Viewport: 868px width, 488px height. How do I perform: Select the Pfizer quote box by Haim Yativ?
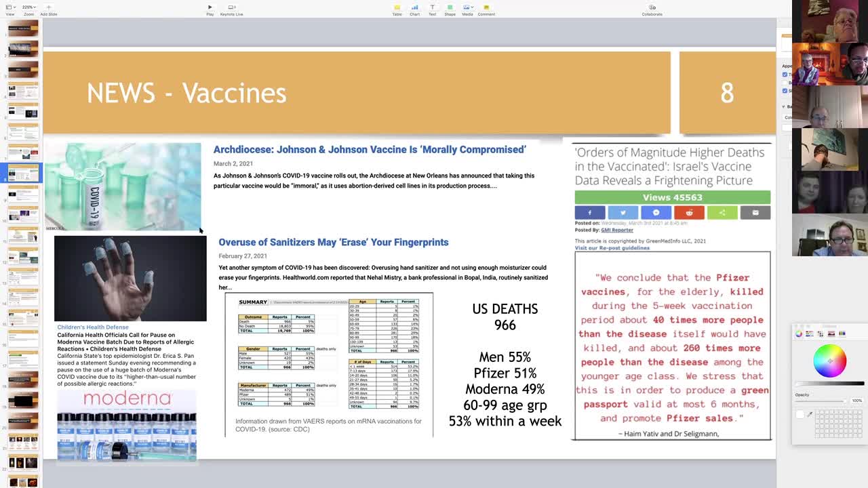(x=673, y=346)
